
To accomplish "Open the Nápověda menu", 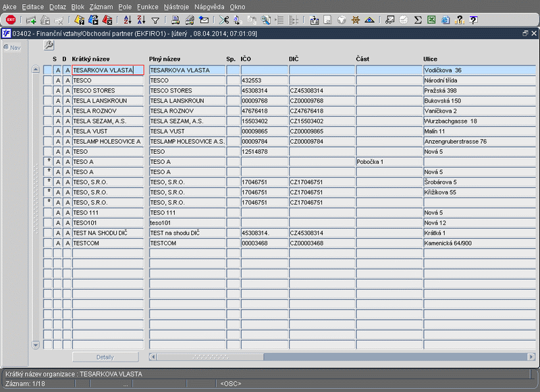I will tap(209, 7).
